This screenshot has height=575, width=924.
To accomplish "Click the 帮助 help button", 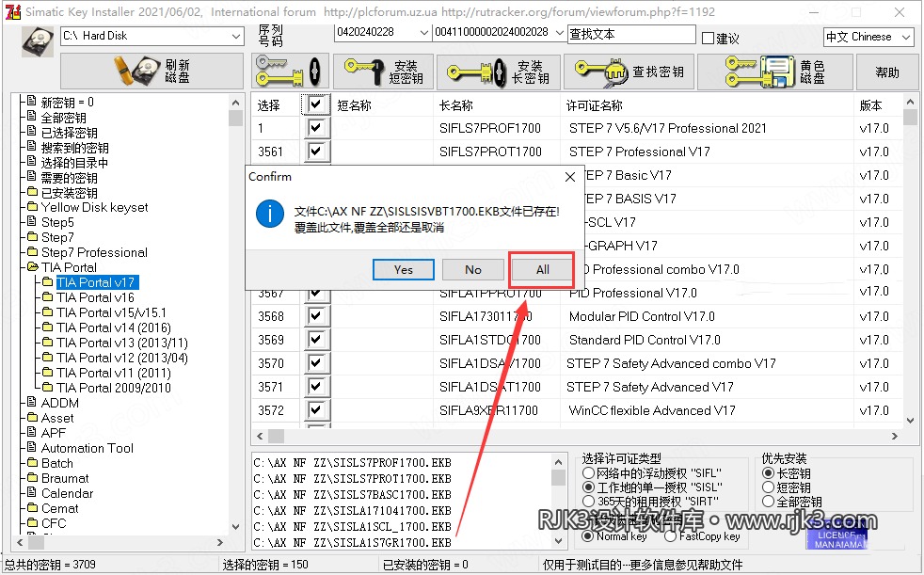I will (x=887, y=72).
